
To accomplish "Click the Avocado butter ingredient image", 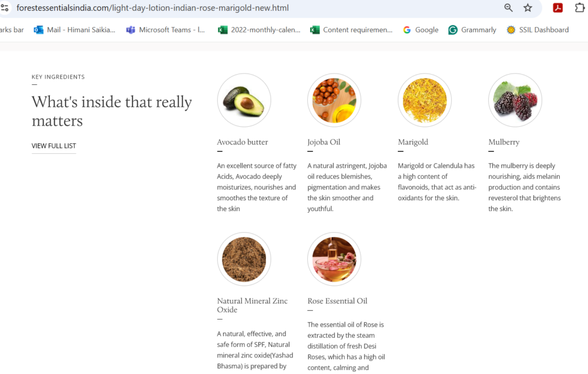I will pyautogui.click(x=244, y=100).
